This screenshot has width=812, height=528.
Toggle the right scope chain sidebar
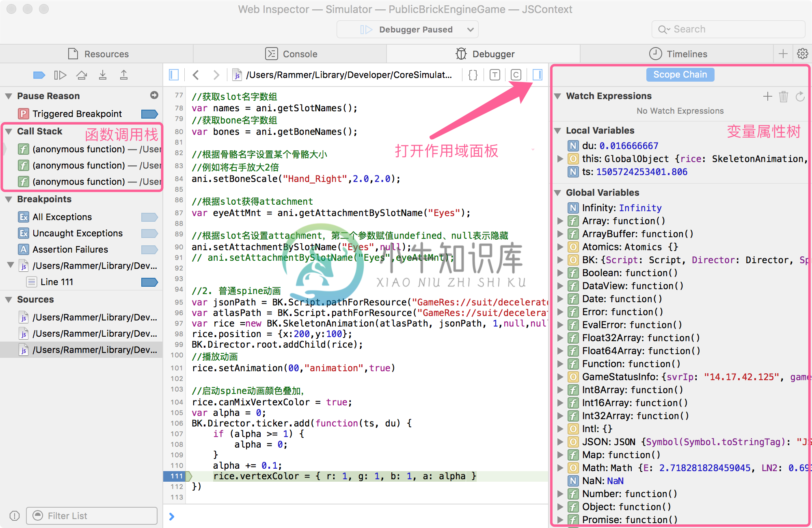(537, 75)
